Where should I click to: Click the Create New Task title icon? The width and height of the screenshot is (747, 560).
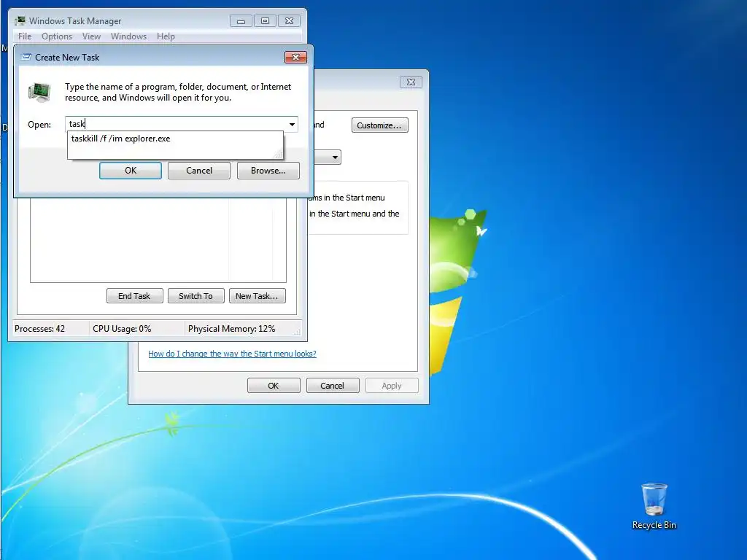click(27, 57)
